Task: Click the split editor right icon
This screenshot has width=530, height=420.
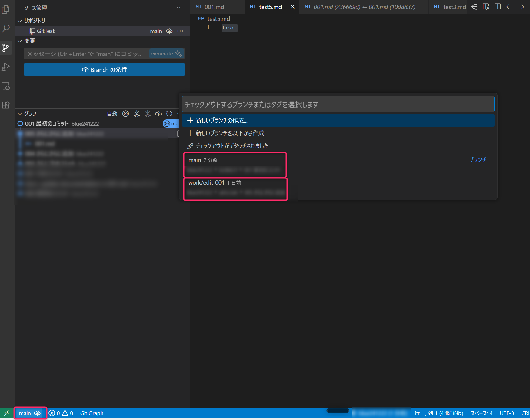Action: click(x=498, y=7)
